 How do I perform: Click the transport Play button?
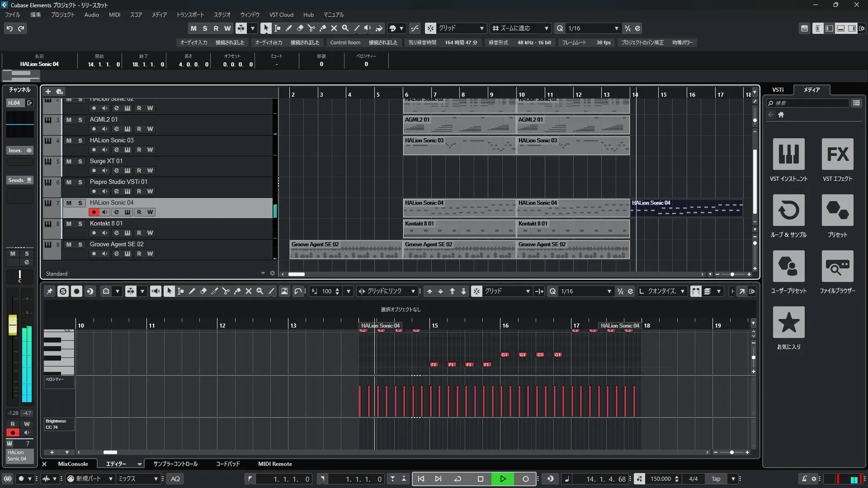click(503, 479)
